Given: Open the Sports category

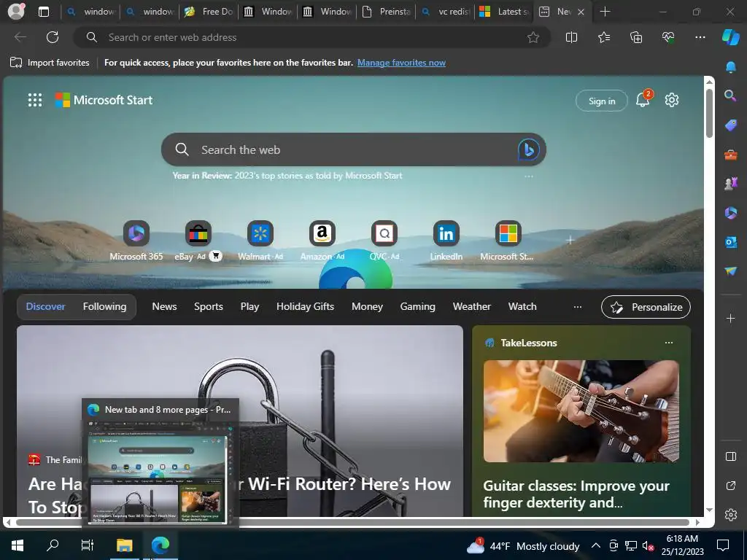Looking at the screenshot, I should tap(208, 307).
